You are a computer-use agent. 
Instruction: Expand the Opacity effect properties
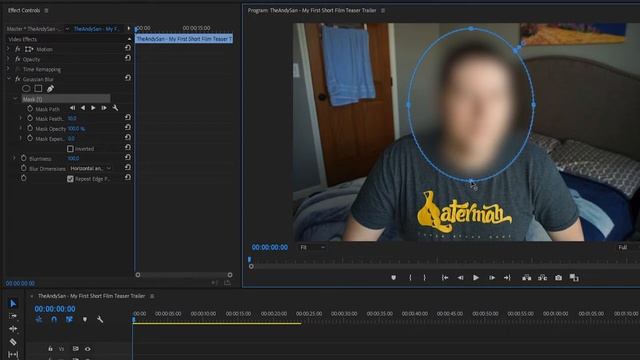click(x=8, y=59)
